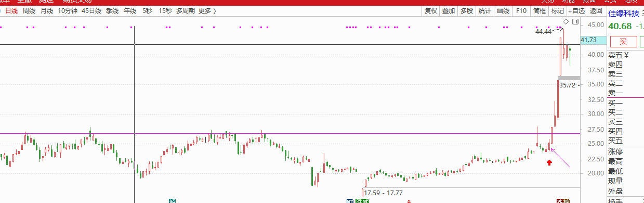The width and height of the screenshot is (644, 203).
Task: Click the 涨停 limit-up label
Action: (x=615, y=152)
